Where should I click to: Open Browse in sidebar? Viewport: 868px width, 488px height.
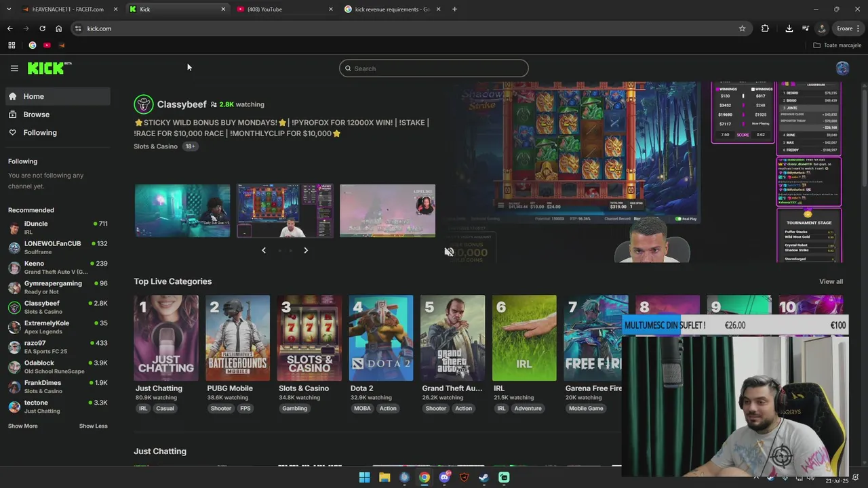click(58, 115)
